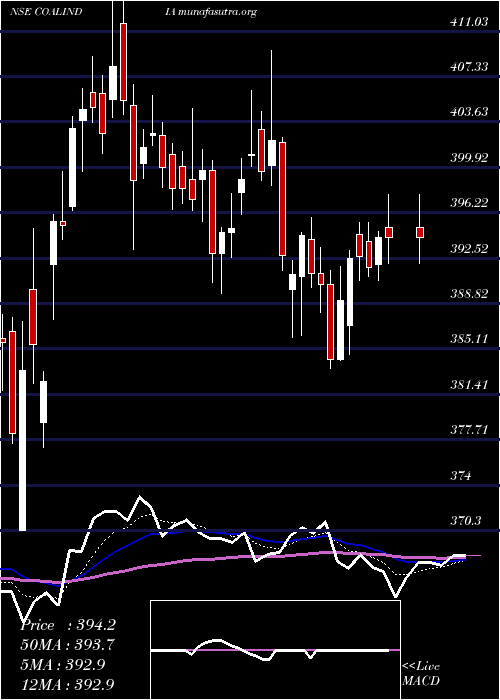Click the 403.63 price level label
The width and height of the screenshot is (500, 700).
pyautogui.click(x=468, y=112)
